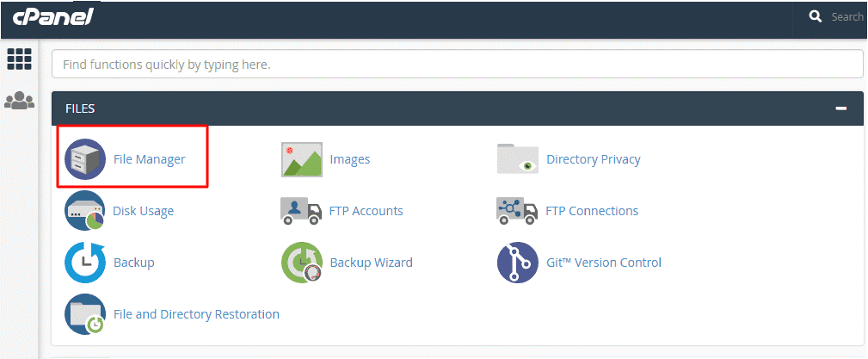Image resolution: width=868 pixels, height=359 pixels.
Task: Open the Directory Privacy folder icon
Action: [x=518, y=159]
